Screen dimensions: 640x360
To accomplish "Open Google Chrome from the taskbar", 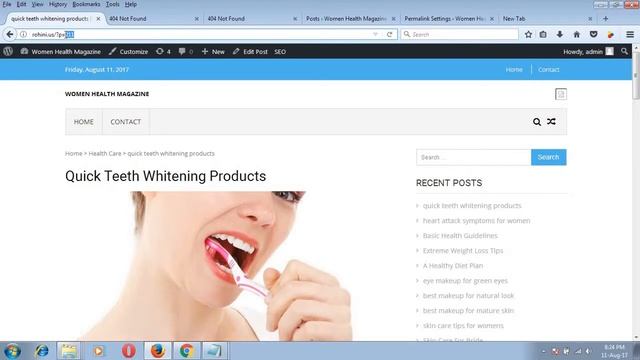I will coord(187,351).
